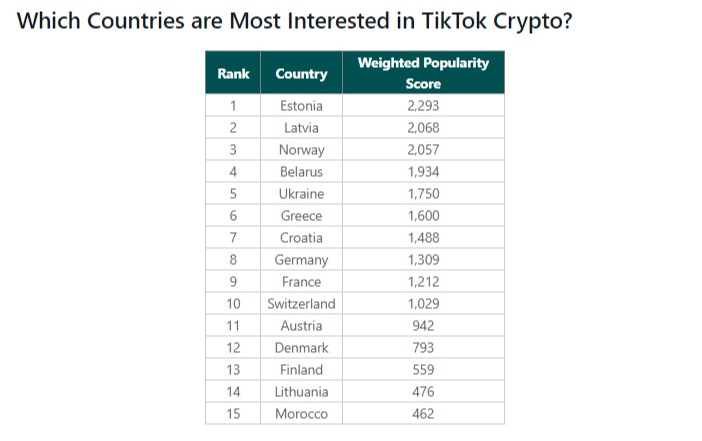Click the Country column header

[x=301, y=73]
